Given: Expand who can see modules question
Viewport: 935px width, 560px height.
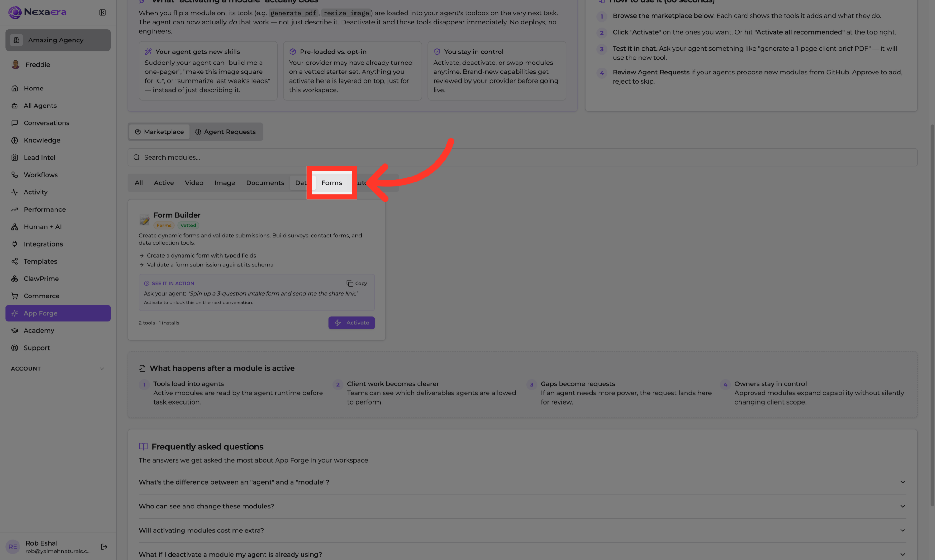Looking at the screenshot, I should coord(522,506).
